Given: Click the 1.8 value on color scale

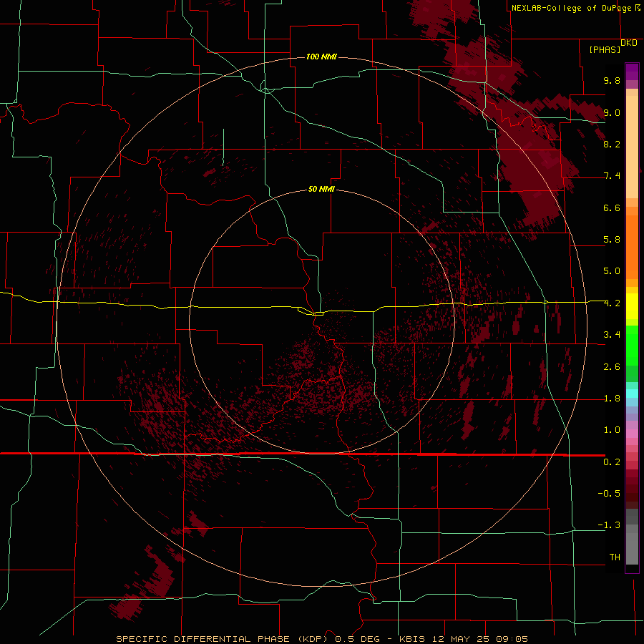Looking at the screenshot, I should click(612, 399).
